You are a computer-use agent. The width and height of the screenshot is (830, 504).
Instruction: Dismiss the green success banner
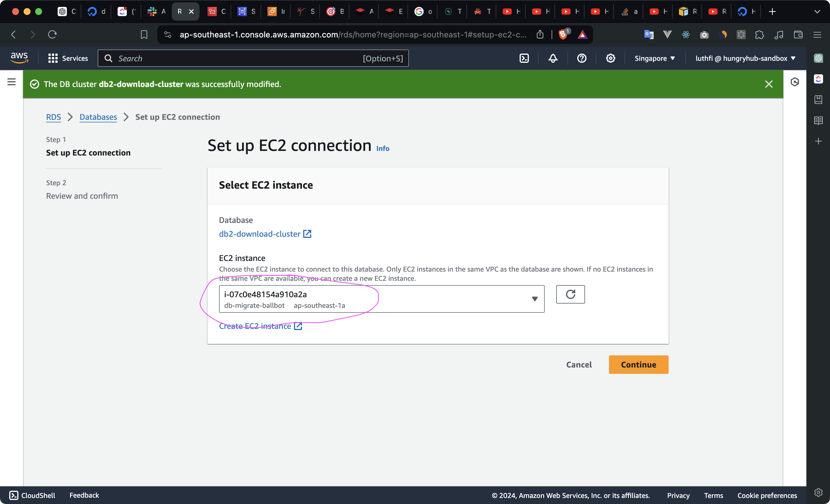pos(768,84)
